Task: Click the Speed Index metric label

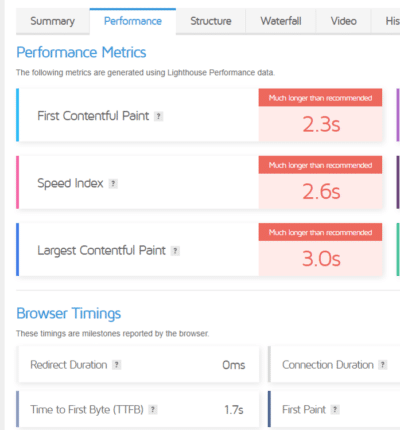Action: pyautogui.click(x=70, y=184)
